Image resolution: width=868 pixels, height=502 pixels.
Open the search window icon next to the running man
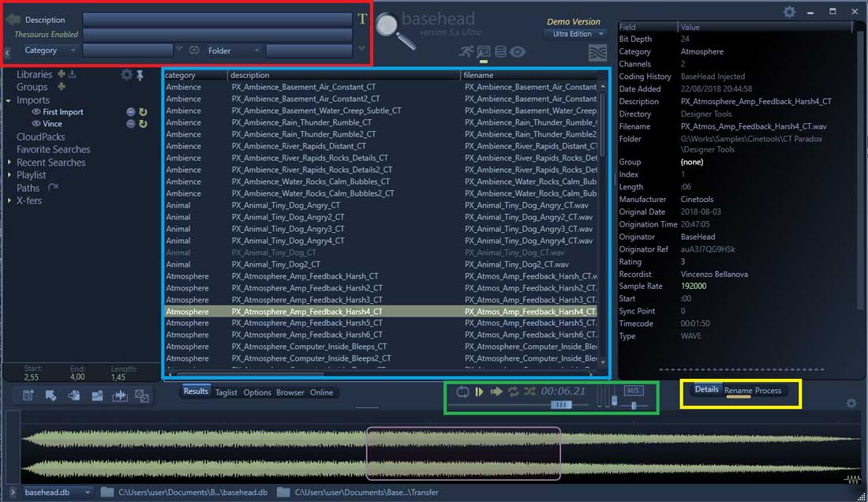[x=483, y=51]
